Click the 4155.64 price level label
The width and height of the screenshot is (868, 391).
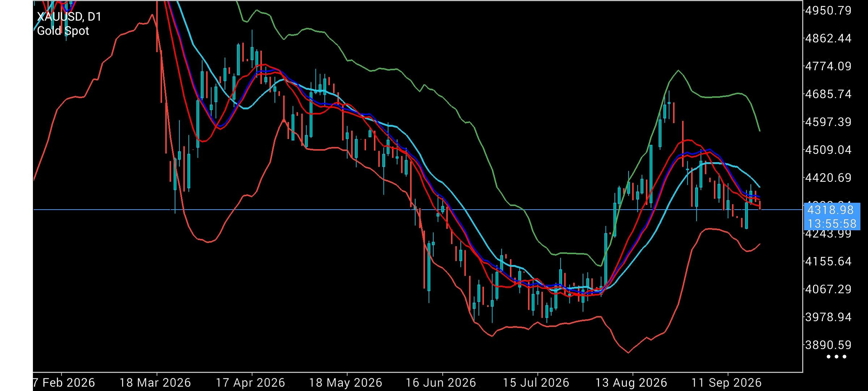click(x=828, y=261)
